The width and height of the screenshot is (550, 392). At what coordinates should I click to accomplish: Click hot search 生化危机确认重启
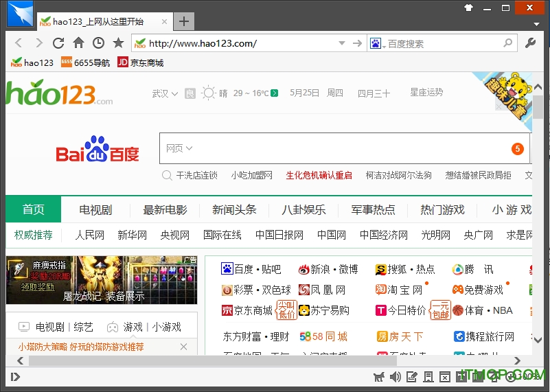(319, 175)
